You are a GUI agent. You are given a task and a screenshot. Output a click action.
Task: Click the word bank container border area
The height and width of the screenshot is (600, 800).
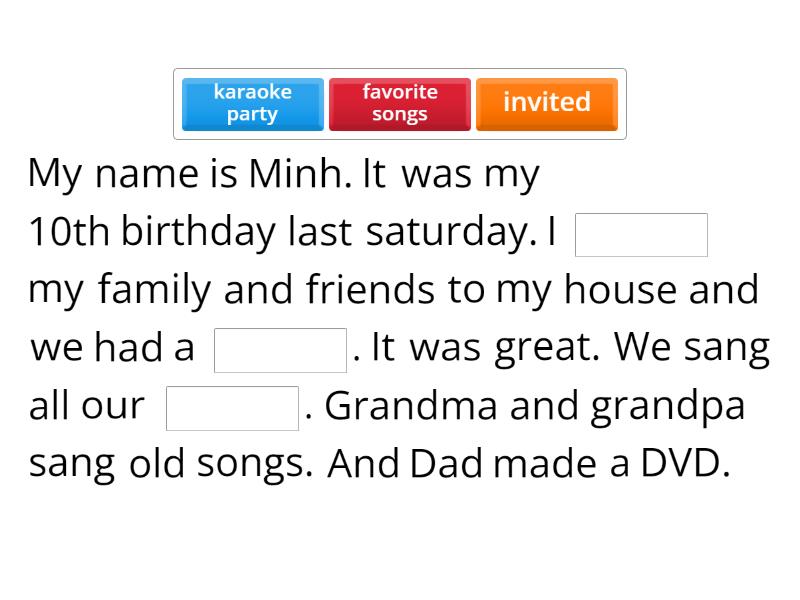click(400, 73)
